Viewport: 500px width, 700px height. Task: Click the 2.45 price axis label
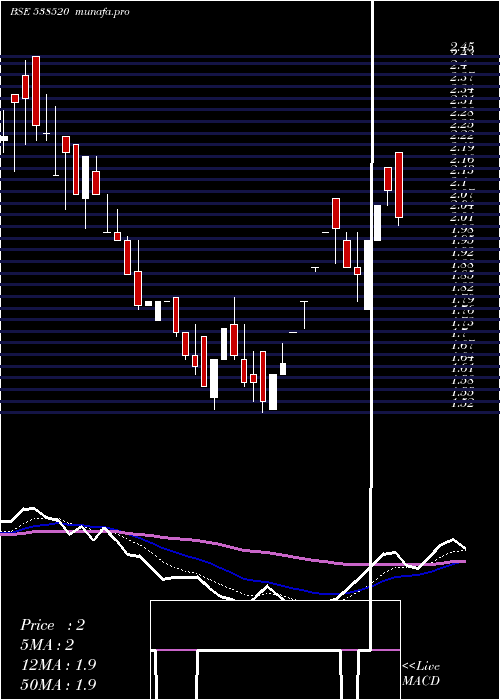click(x=462, y=46)
